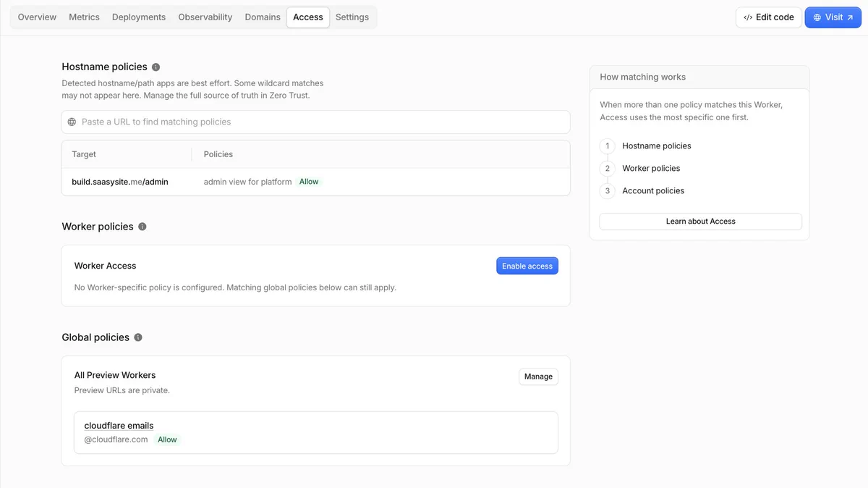
Task: Click Manage for All Preview Workers
Action: click(538, 376)
